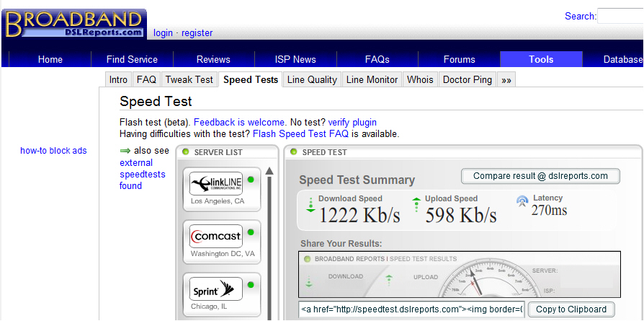Click the Search input field
Screen dimensions: 644x321
[x=621, y=17]
